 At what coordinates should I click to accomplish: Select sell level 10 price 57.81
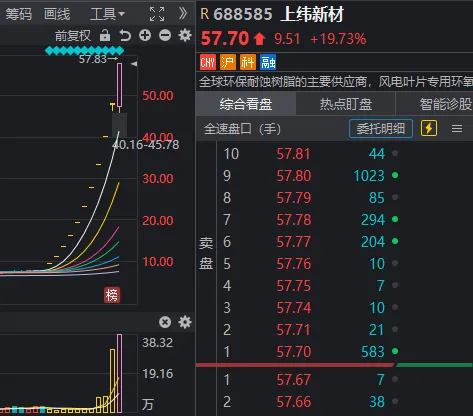point(294,154)
